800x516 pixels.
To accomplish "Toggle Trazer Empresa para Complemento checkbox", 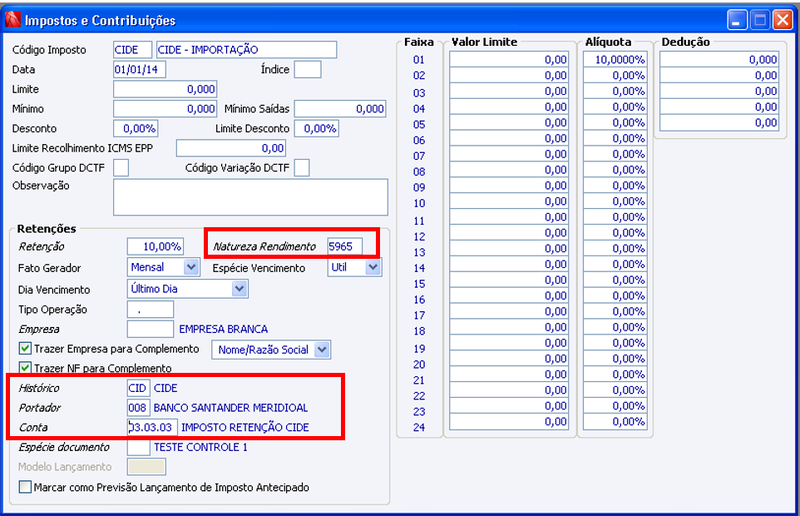I will point(25,349).
